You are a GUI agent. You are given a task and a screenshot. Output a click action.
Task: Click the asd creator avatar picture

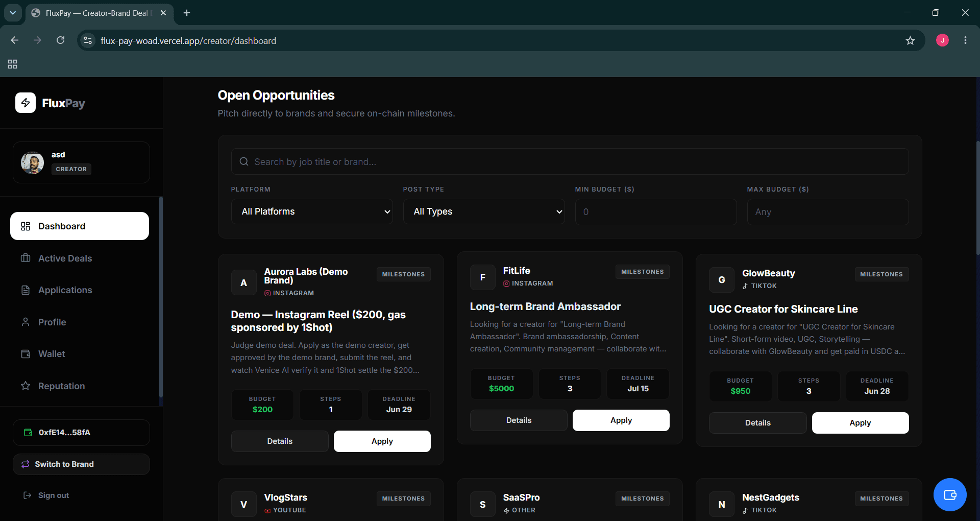32,162
